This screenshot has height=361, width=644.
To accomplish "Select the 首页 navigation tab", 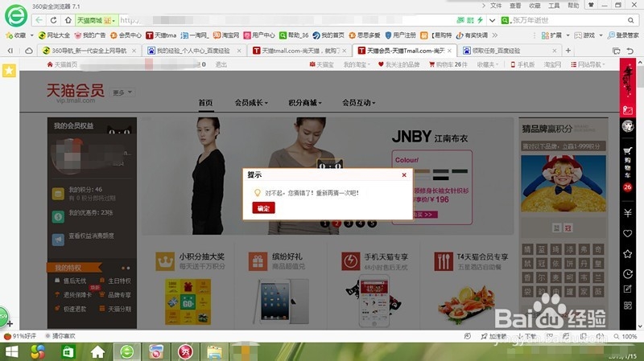I will click(205, 103).
